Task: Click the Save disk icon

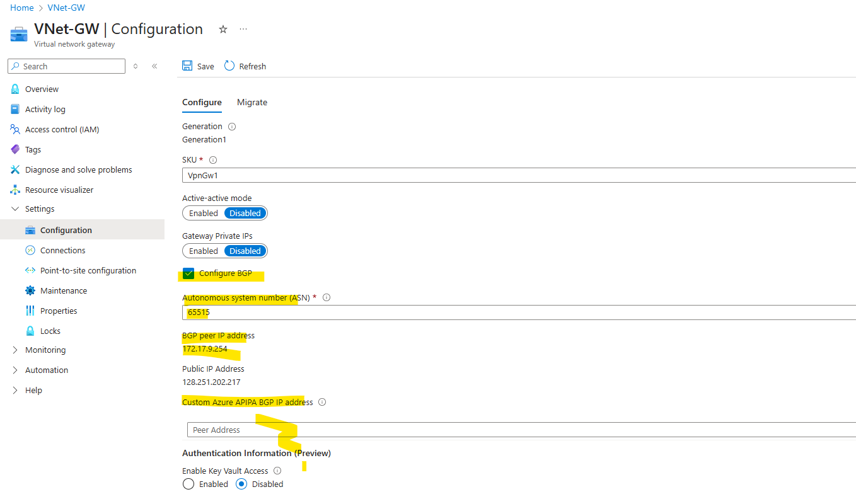Action: (x=187, y=66)
